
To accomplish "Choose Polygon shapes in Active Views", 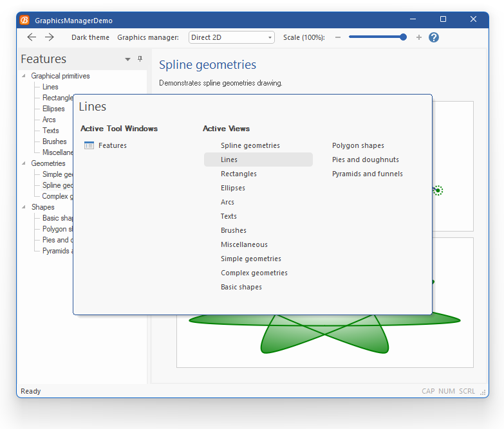I will point(358,145).
